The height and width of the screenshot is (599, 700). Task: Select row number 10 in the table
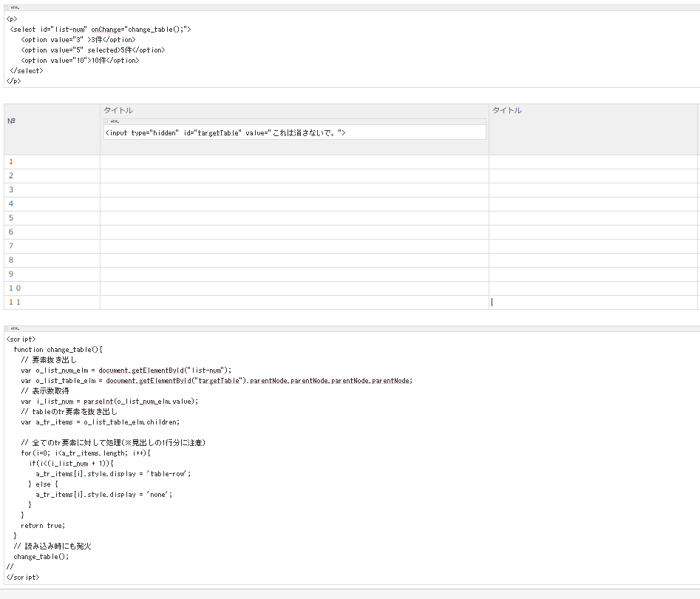click(x=13, y=288)
